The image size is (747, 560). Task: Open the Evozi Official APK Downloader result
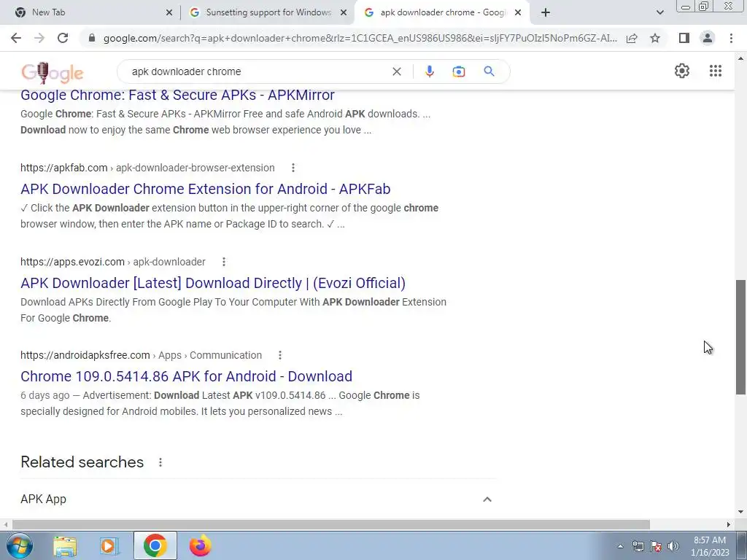pyautogui.click(x=213, y=283)
